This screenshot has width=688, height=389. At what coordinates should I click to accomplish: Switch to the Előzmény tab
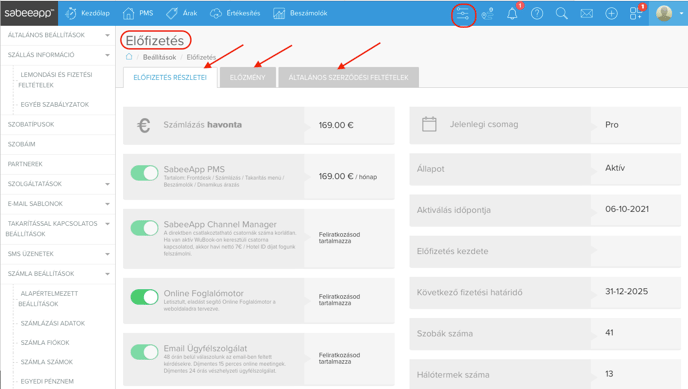click(x=247, y=78)
